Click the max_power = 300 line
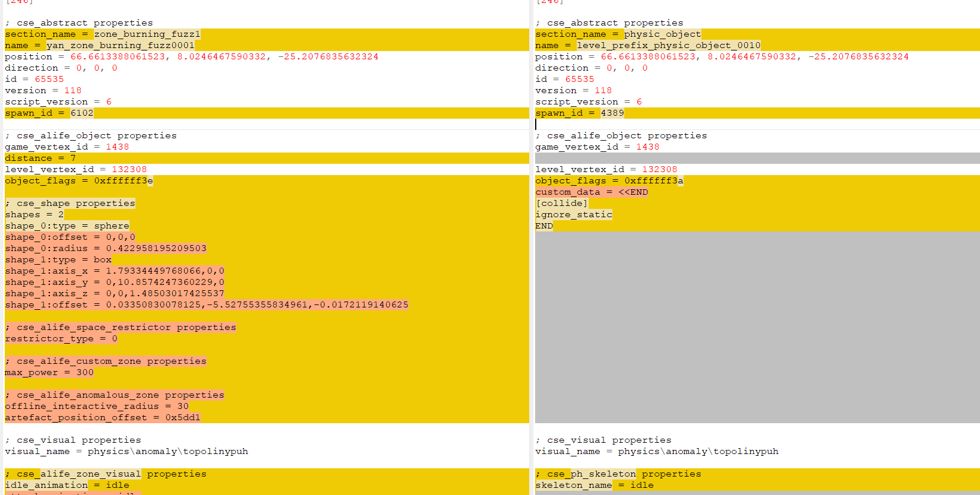Screen dimensions: 980x495 coord(49,372)
